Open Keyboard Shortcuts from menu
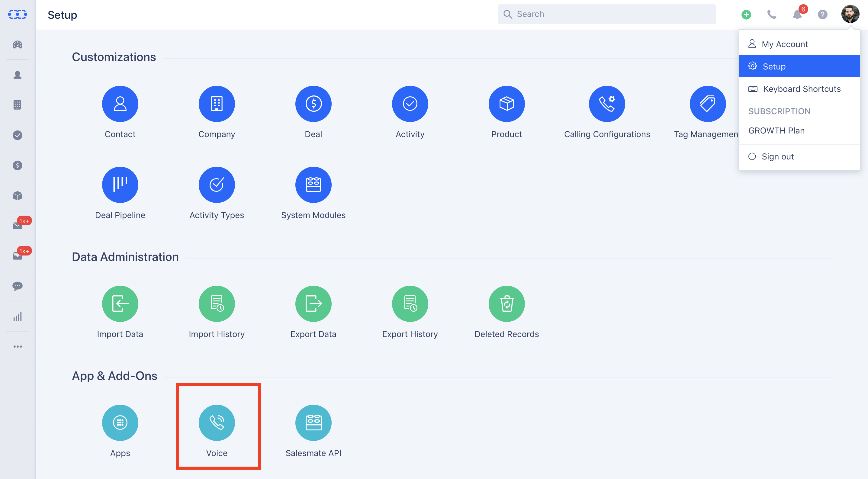This screenshot has height=479, width=868. point(799,88)
